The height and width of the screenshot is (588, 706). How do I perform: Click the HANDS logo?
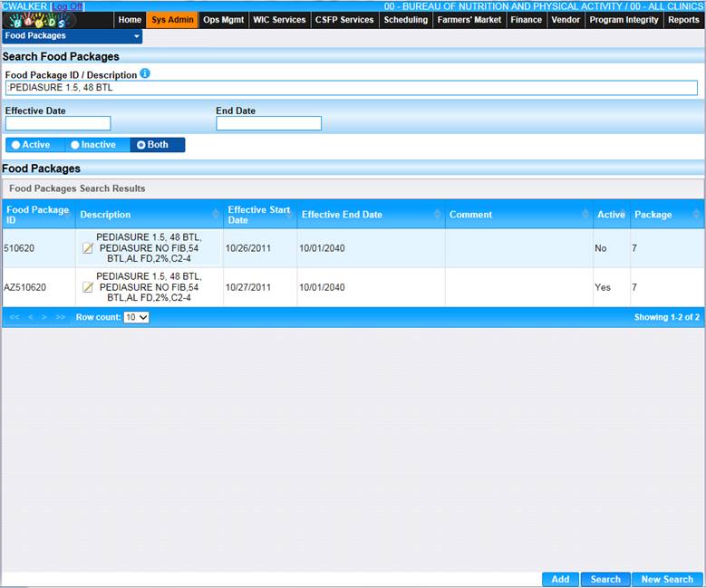(x=40, y=20)
